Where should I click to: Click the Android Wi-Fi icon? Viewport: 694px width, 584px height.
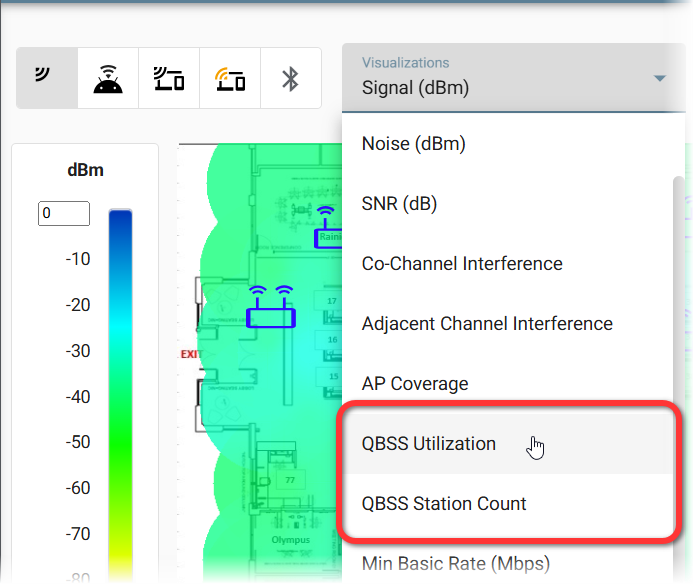coord(108,78)
